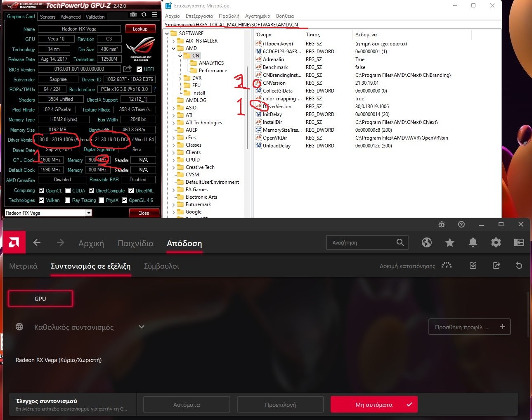The height and width of the screenshot is (420, 532).
Task: Toggle the OpenCL checkbox
Action: click(42, 191)
